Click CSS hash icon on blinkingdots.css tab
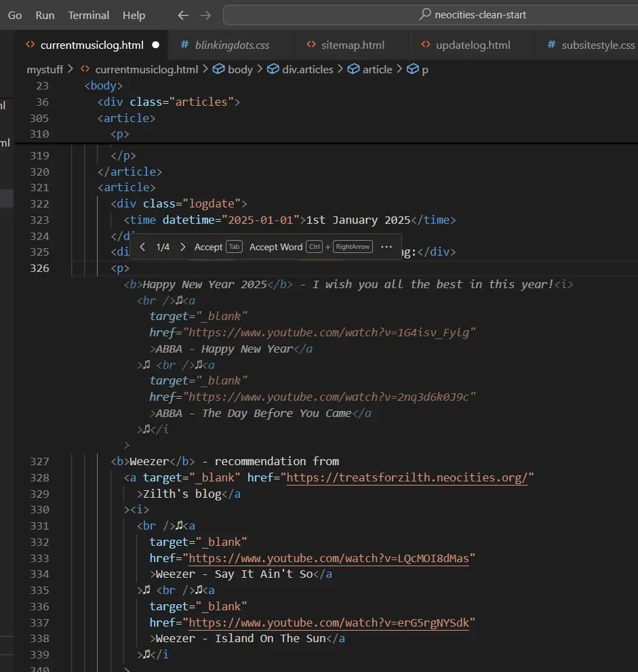 184,45
